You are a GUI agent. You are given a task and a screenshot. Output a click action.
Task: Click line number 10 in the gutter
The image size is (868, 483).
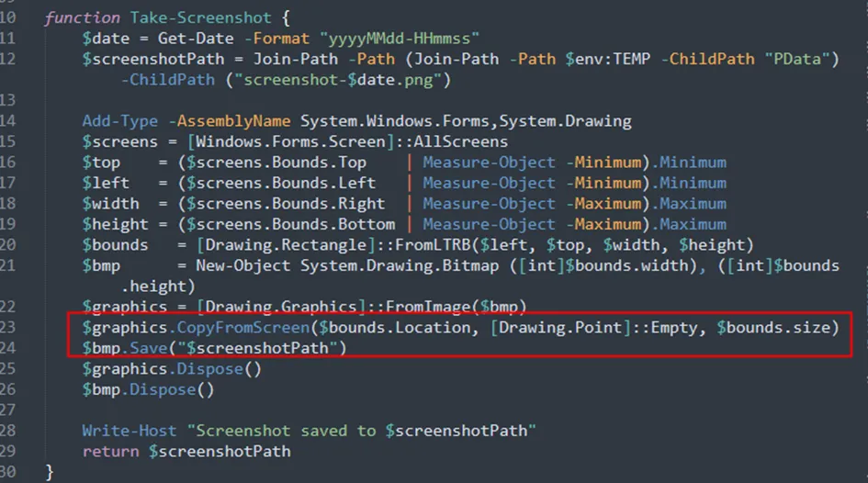(x=8, y=18)
